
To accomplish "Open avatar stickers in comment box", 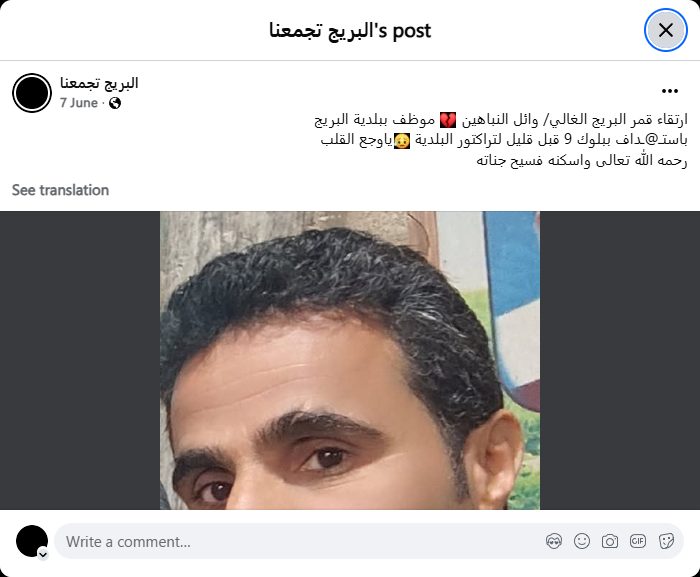I will 554,541.
